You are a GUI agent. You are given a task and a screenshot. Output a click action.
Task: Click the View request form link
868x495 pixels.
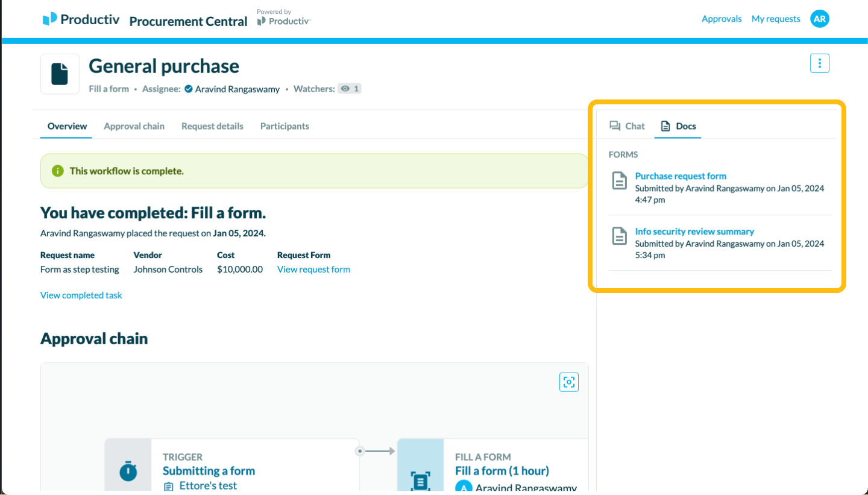coord(313,270)
